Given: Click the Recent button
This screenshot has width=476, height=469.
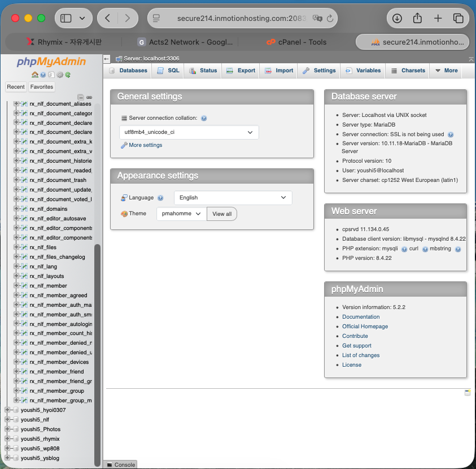Looking at the screenshot, I should [16, 87].
